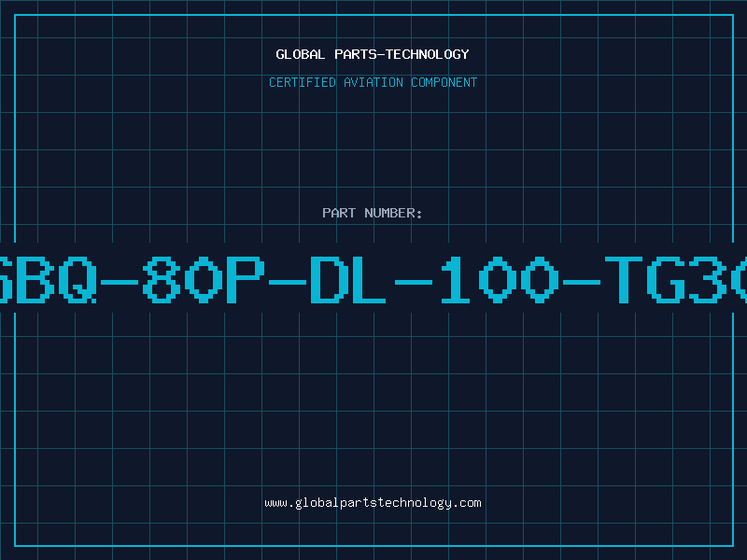
Task: Click the DL segment of part number
Action: [347, 279]
